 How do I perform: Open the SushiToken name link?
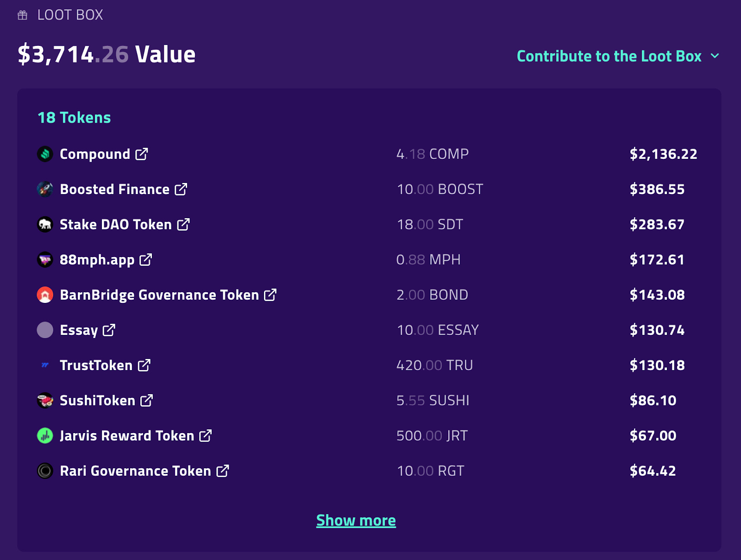pos(97,400)
